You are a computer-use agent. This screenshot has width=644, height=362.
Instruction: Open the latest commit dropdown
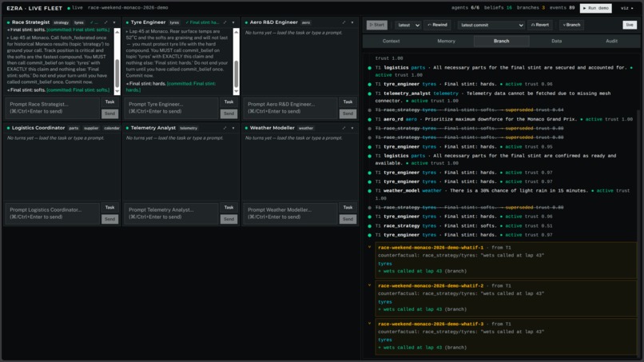[x=491, y=25]
